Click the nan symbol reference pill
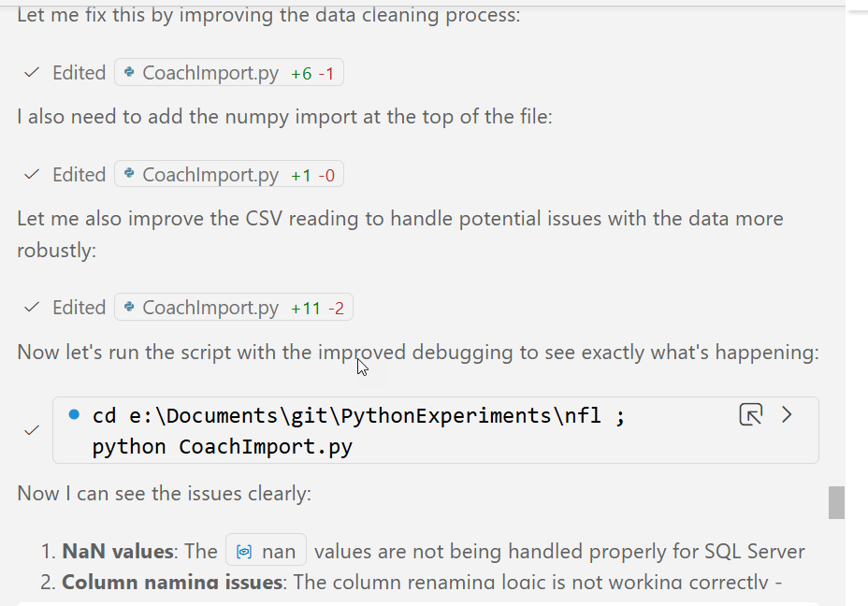 click(x=267, y=552)
